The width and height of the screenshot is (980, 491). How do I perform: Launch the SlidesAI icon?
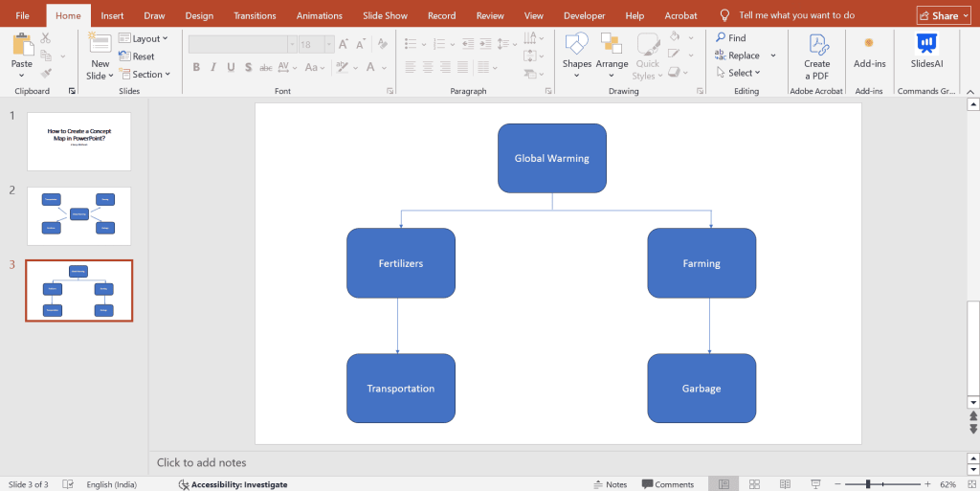pos(926,44)
